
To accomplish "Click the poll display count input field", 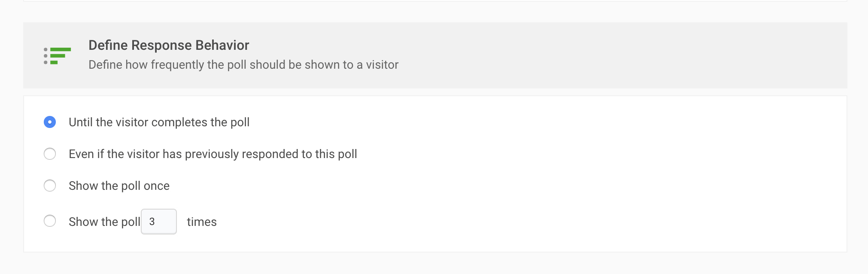I will (159, 222).
